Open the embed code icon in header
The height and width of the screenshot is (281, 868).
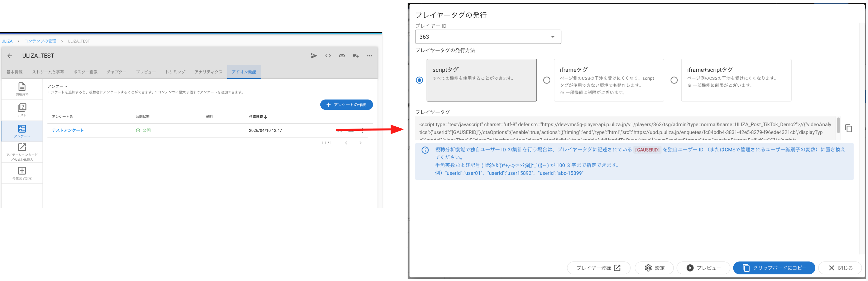click(x=328, y=56)
